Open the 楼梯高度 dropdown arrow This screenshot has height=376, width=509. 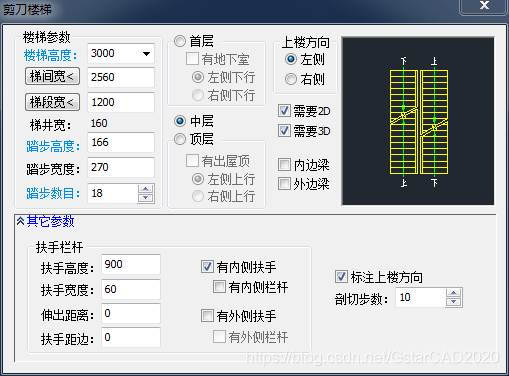tap(146, 54)
